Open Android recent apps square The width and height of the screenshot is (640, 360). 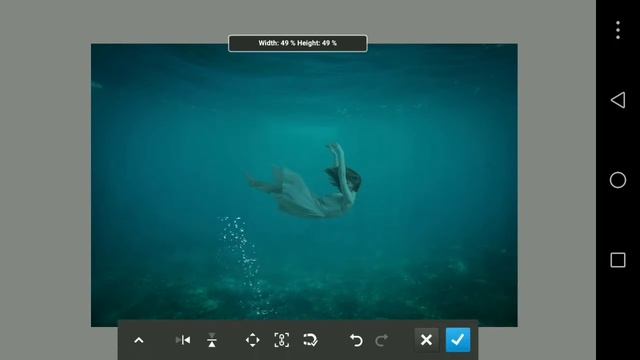point(618,260)
